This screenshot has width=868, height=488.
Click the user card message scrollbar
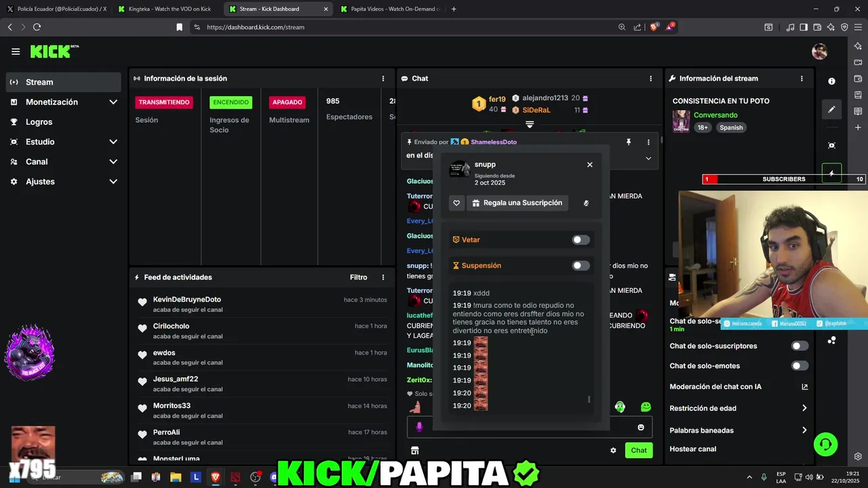point(589,400)
